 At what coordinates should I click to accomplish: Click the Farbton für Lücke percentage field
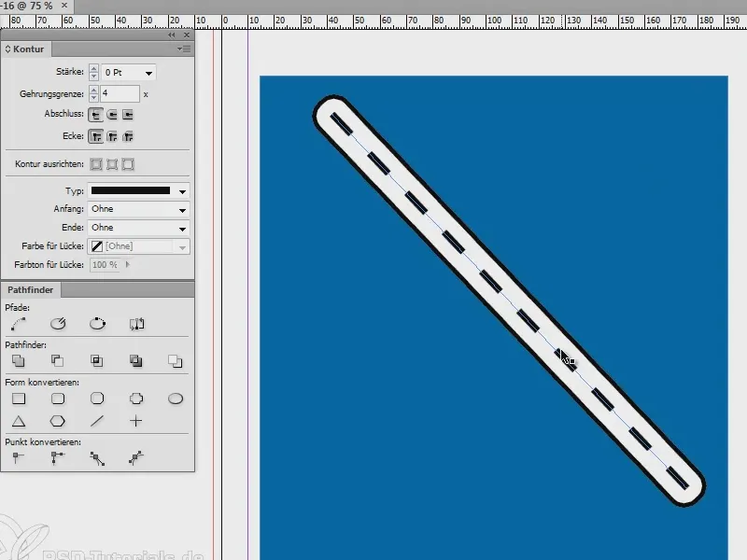click(106, 265)
